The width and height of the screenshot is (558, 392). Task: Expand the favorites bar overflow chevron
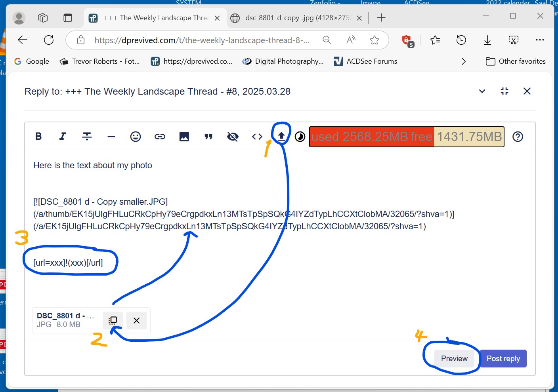tap(463, 61)
